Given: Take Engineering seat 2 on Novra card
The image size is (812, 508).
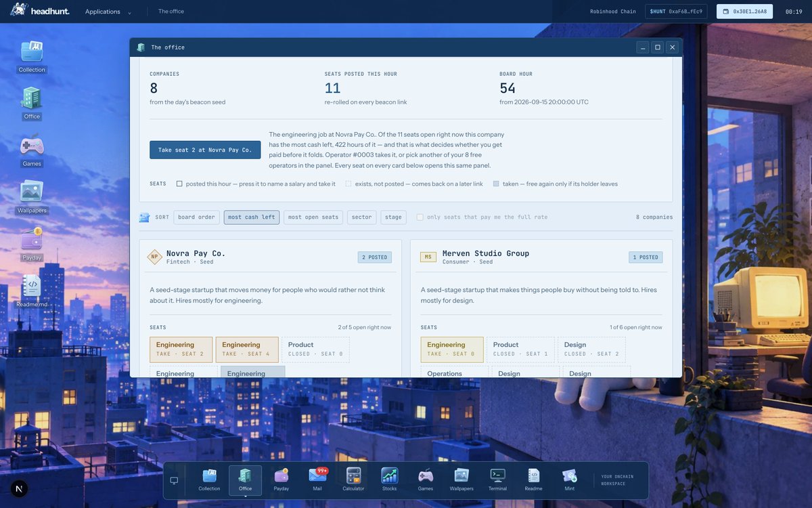Looking at the screenshot, I should coord(181,350).
